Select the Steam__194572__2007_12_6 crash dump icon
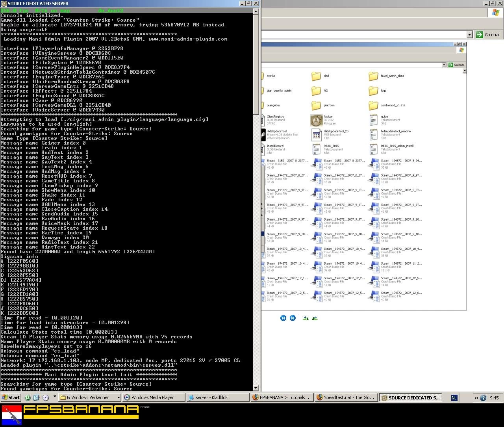Viewport: 504px width, 427px height. click(374, 296)
